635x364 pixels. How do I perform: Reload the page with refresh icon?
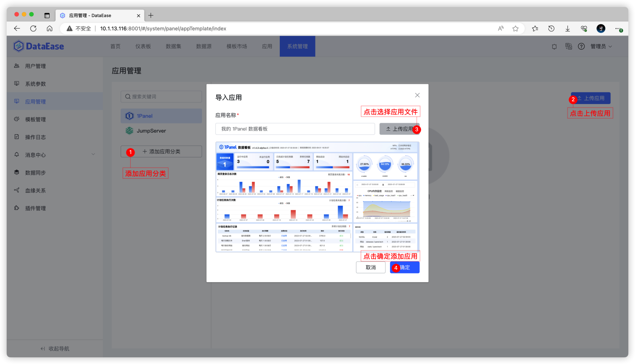coord(33,29)
